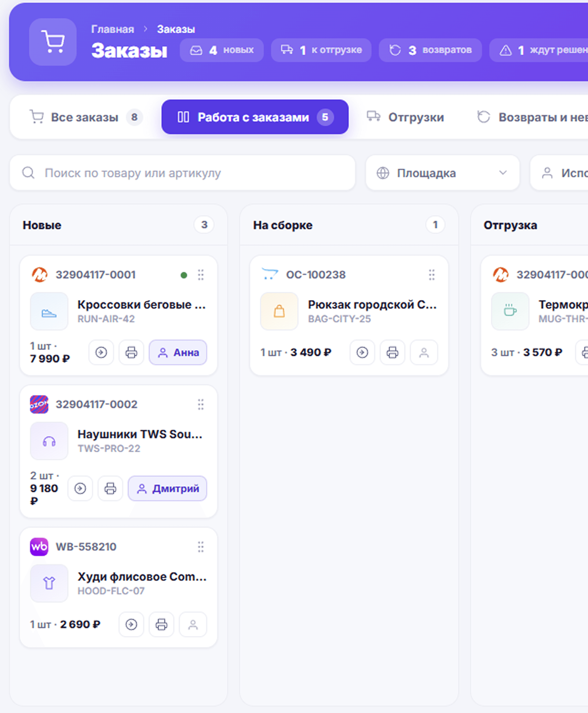The height and width of the screenshot is (713, 588).
Task: Print order OC-100238 documents
Action: [393, 353]
